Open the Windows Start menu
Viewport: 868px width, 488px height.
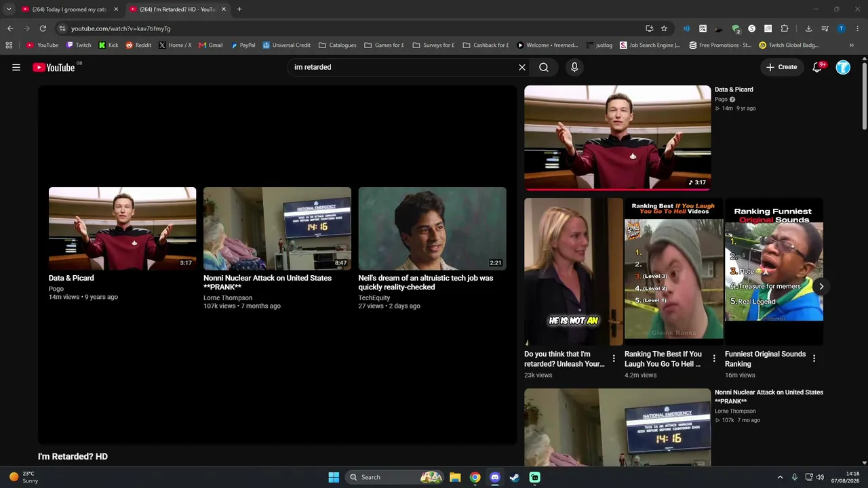[334, 477]
